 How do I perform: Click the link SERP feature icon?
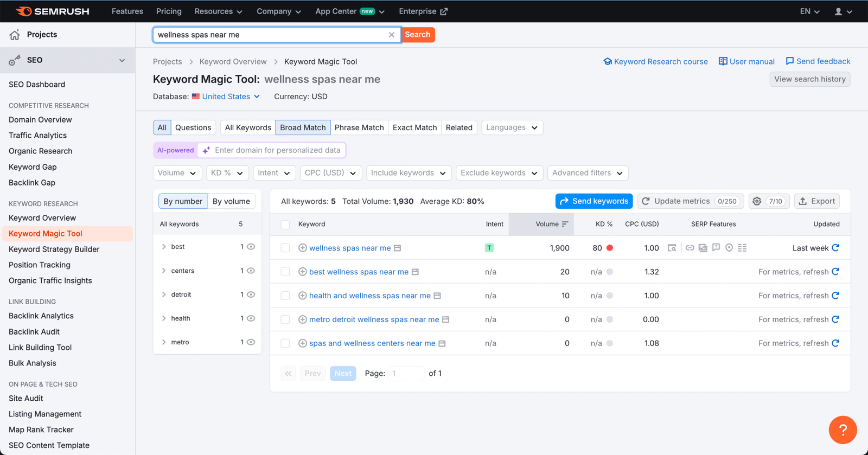(690, 248)
